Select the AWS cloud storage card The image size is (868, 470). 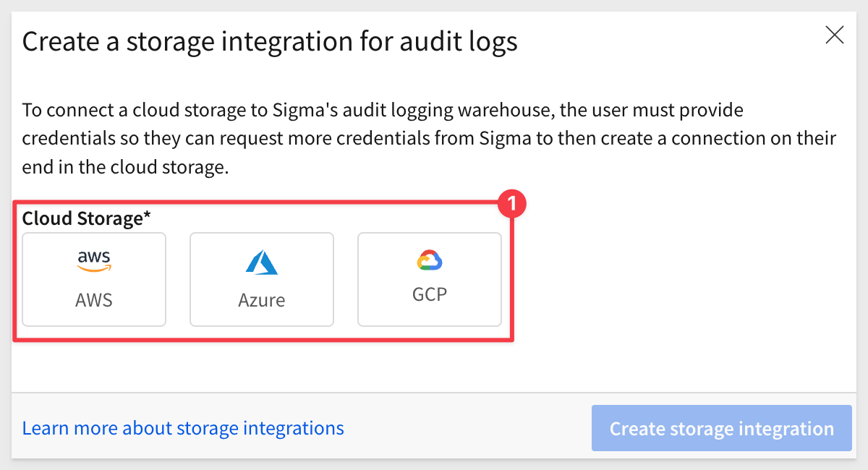(x=94, y=279)
